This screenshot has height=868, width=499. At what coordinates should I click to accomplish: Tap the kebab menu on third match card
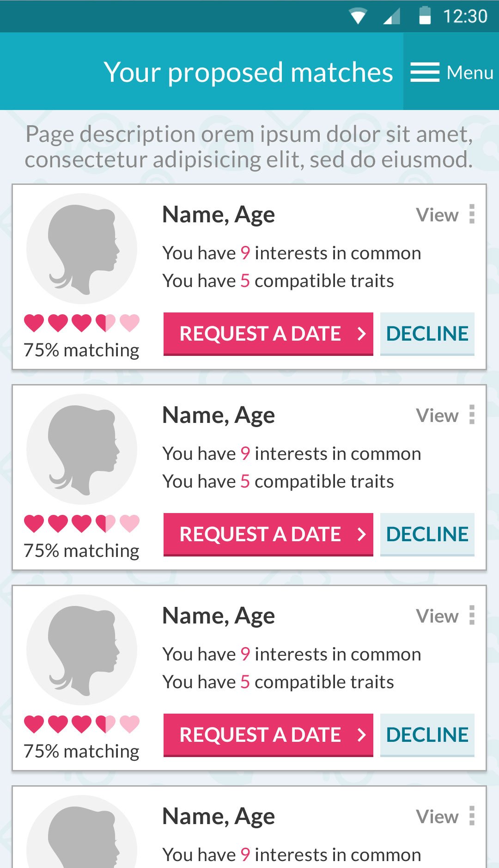pos(472,616)
